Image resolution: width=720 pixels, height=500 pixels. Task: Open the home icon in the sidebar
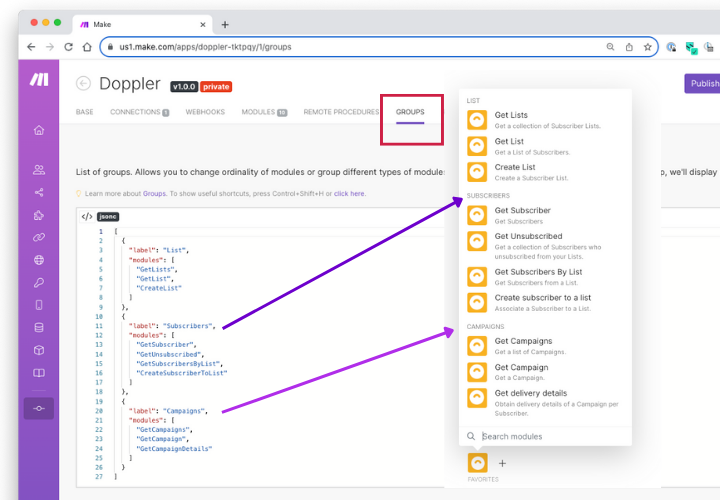pyautogui.click(x=39, y=130)
